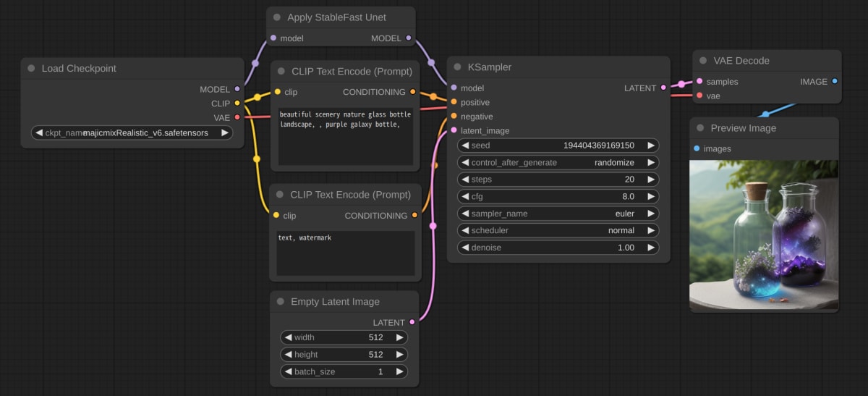Click the positive prompt text box
Image resolution: width=868 pixels, height=396 pixels.
(346, 137)
